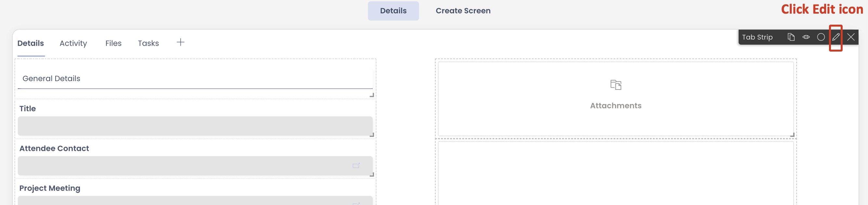
Task: Click the Title input field
Action: pos(195,126)
